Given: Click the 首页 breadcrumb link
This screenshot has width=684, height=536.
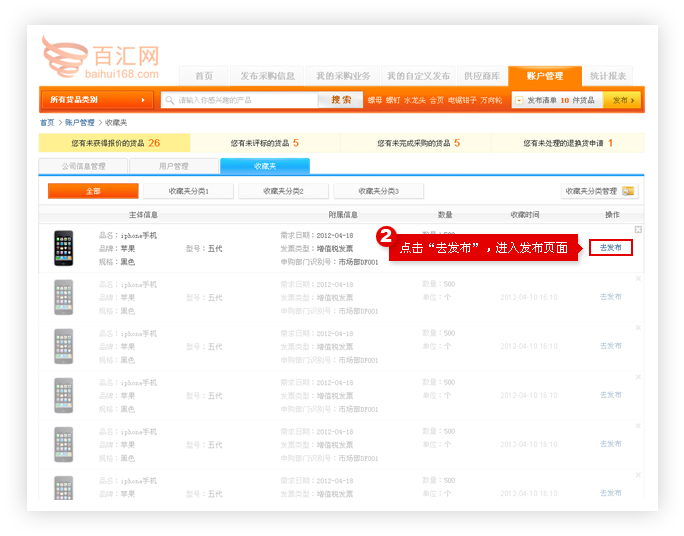Looking at the screenshot, I should (47, 122).
